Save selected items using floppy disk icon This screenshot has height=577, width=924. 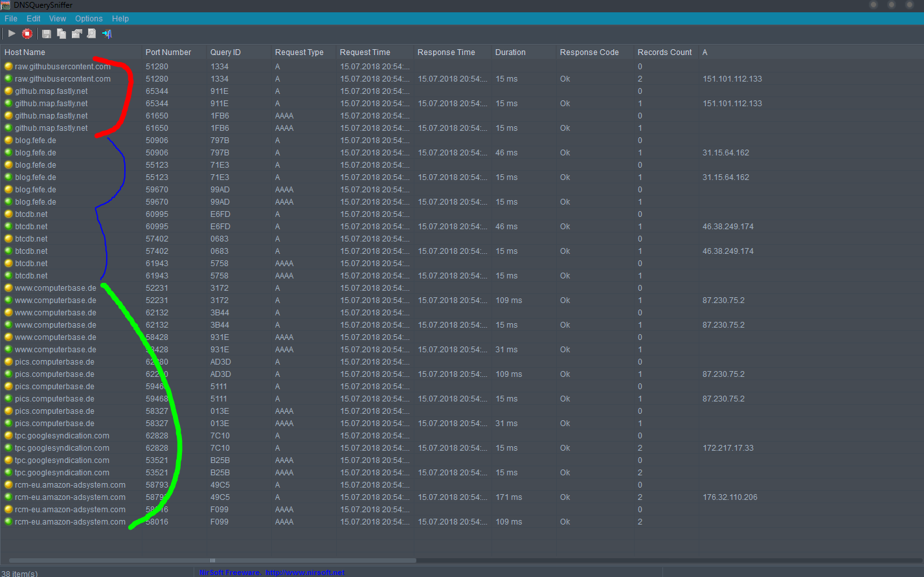pos(47,34)
